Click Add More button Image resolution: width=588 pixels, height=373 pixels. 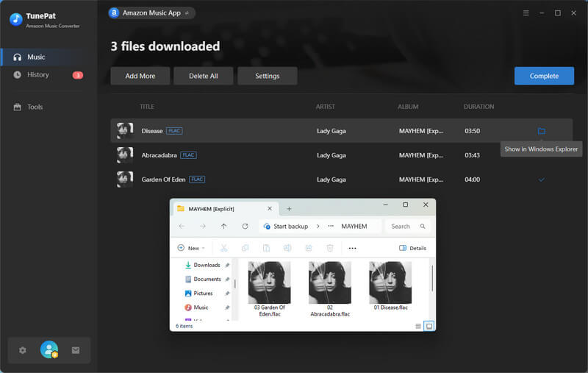pos(140,76)
